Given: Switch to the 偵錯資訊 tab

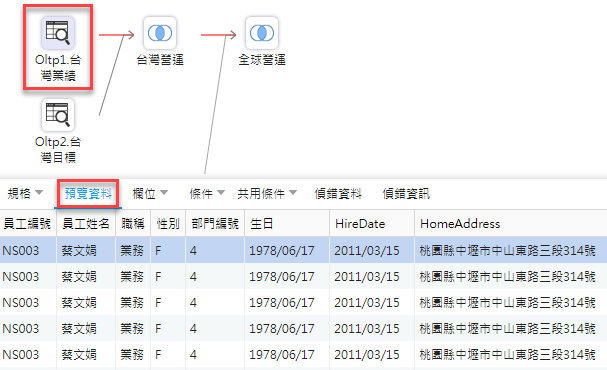Looking at the screenshot, I should pos(406,193).
